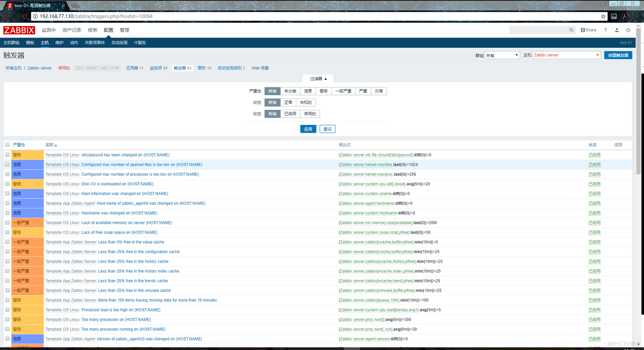This screenshot has height=350, width=644.
Task: Click the ZABBIX logo
Action: [19, 30]
